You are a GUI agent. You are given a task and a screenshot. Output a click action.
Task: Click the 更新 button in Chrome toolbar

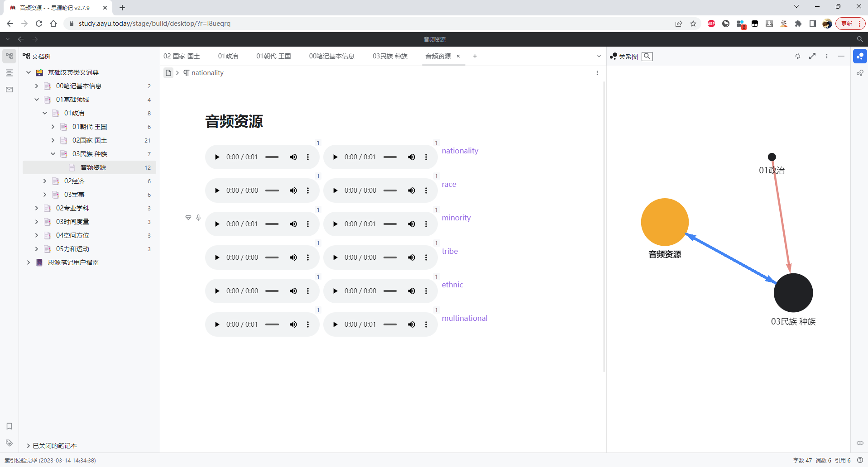(847, 24)
